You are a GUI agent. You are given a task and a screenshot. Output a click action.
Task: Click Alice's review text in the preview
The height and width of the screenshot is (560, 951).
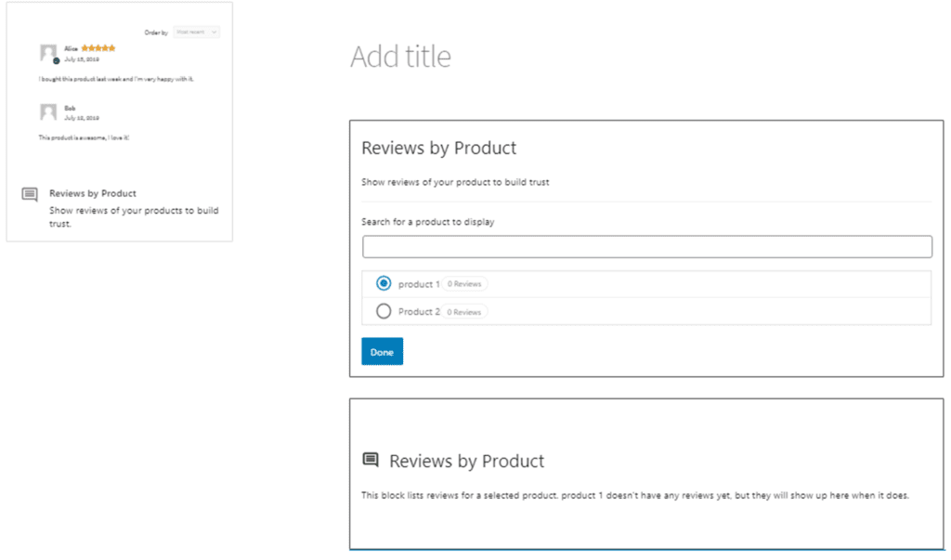116,79
